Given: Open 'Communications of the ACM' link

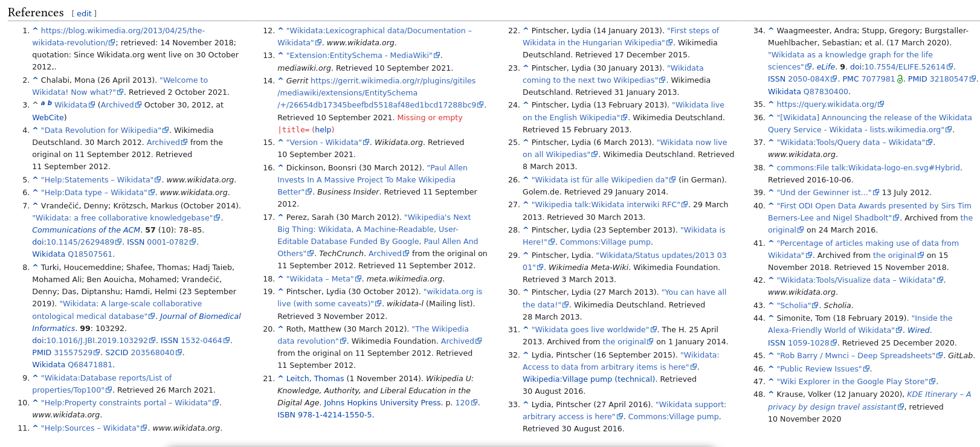Looking at the screenshot, I should click(86, 230).
